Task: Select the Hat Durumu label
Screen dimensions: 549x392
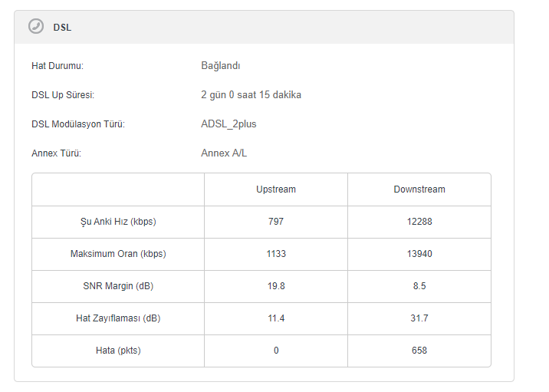Action: (57, 66)
